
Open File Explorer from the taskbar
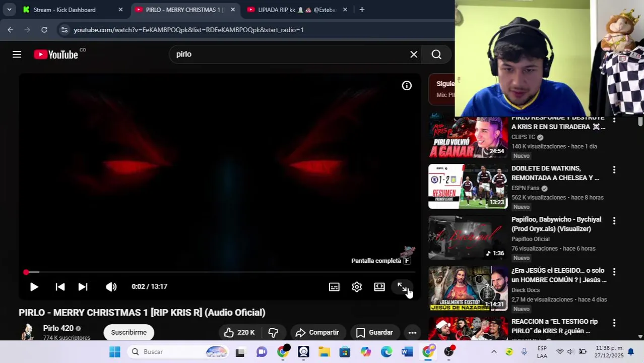click(324, 352)
